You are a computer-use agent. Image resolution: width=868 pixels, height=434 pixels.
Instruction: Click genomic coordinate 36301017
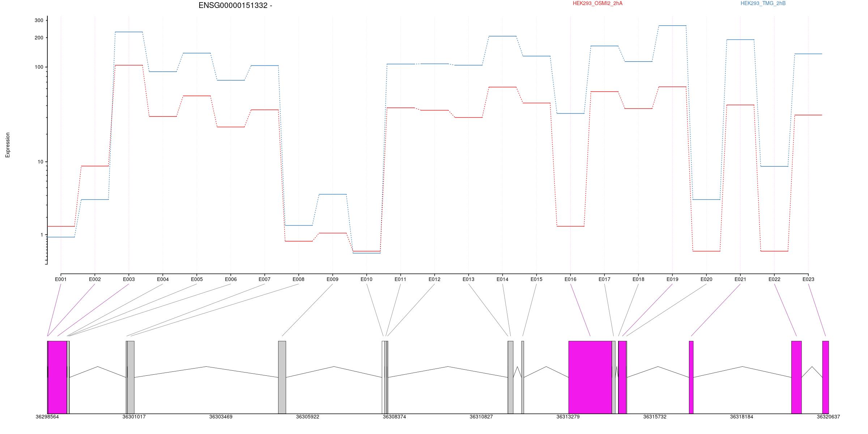click(134, 417)
